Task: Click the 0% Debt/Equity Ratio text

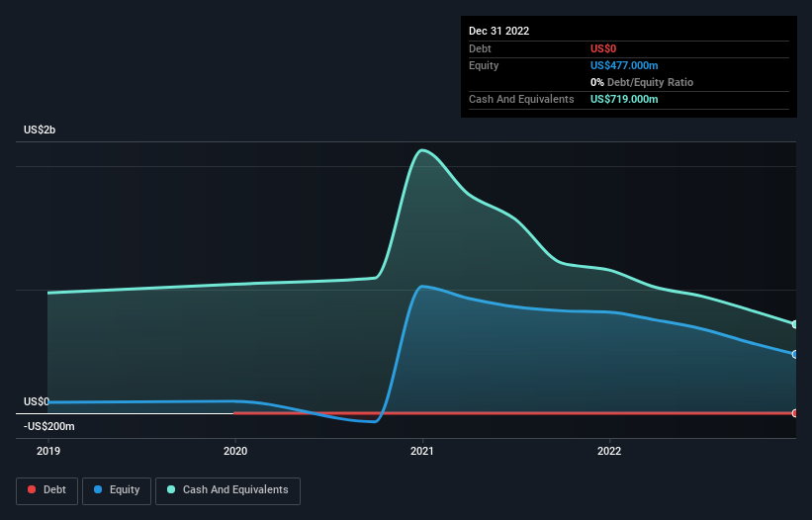Action: 642,82
